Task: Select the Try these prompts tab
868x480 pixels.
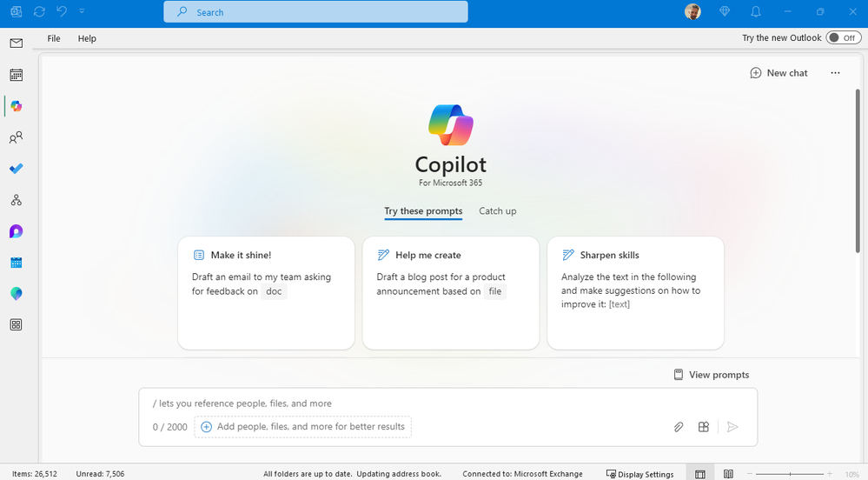Action: point(423,211)
